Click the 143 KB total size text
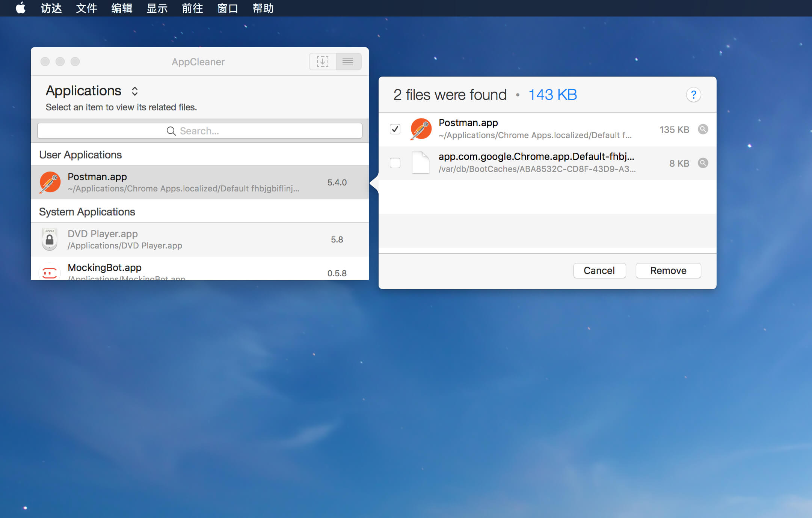This screenshot has width=812, height=518. click(552, 95)
